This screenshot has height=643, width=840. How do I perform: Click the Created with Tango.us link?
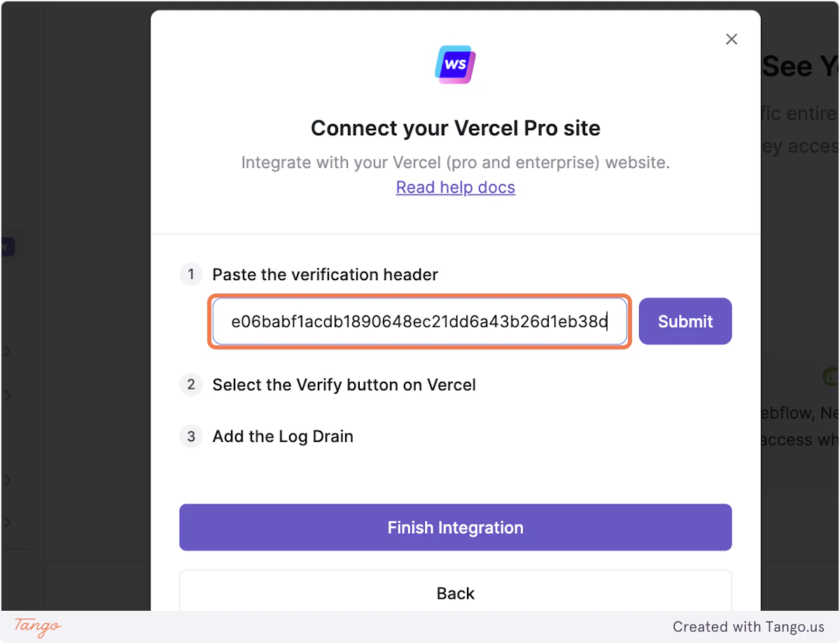tap(750, 626)
